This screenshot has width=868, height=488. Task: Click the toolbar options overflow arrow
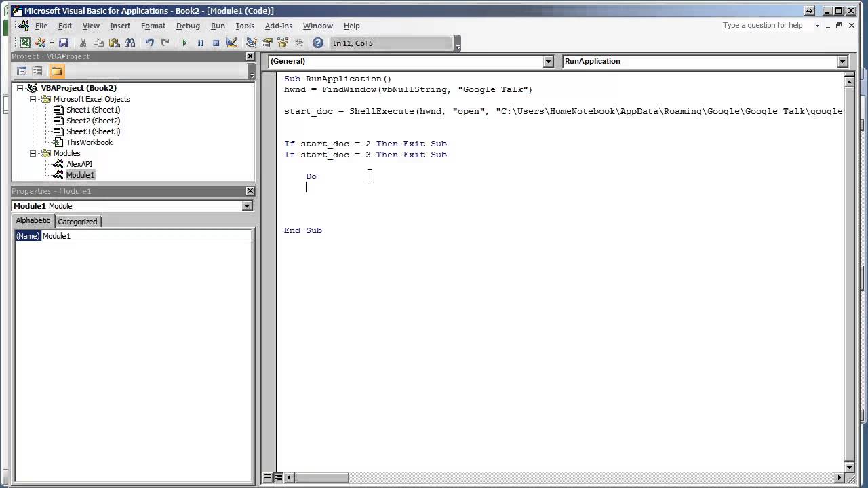(458, 44)
